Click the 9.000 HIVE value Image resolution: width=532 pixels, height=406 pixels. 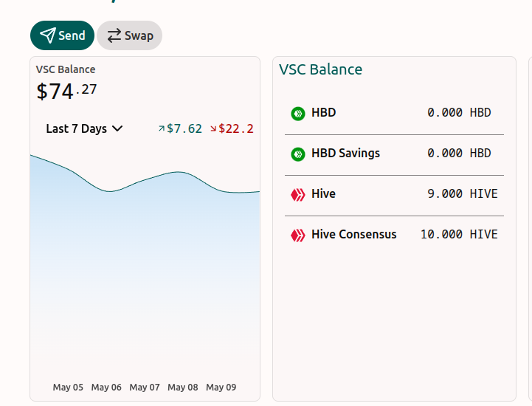click(x=463, y=193)
